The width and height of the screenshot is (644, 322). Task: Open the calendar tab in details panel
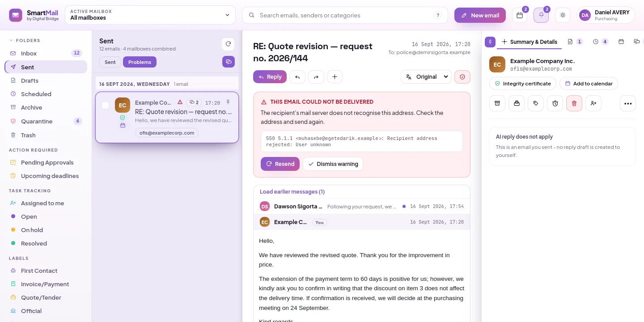click(621, 42)
